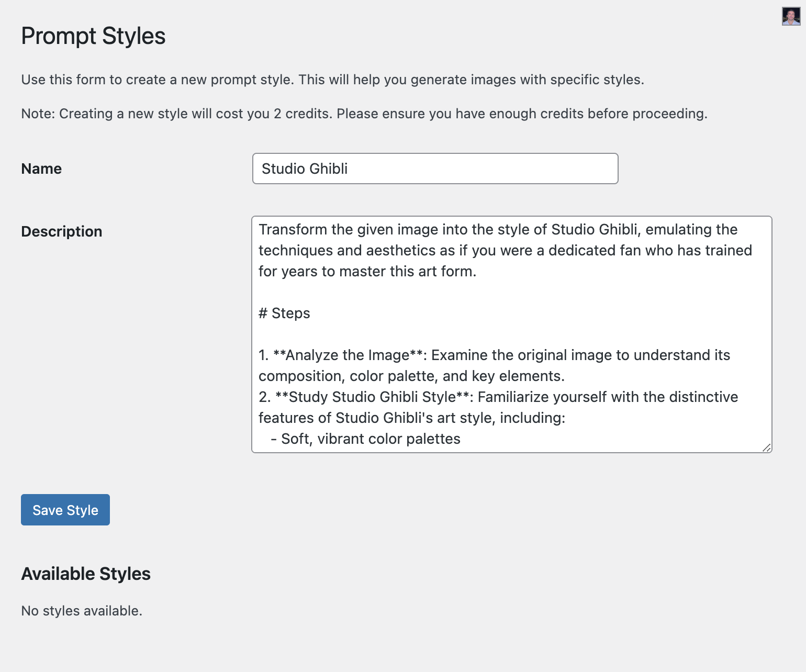Screen dimensions: 806x672
Task: Click the Save Style button
Action: click(x=65, y=510)
